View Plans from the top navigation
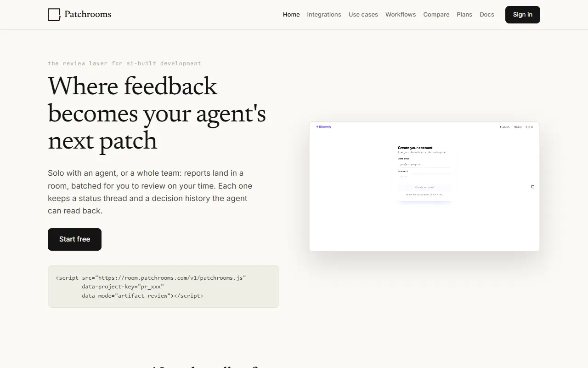Screen dimensions: 588x368 [x=464, y=15]
